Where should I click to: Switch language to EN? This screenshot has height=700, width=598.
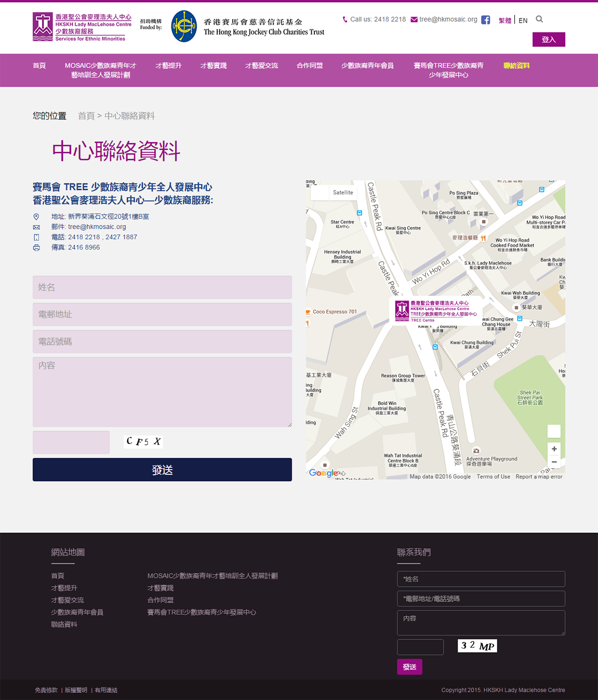pos(523,20)
